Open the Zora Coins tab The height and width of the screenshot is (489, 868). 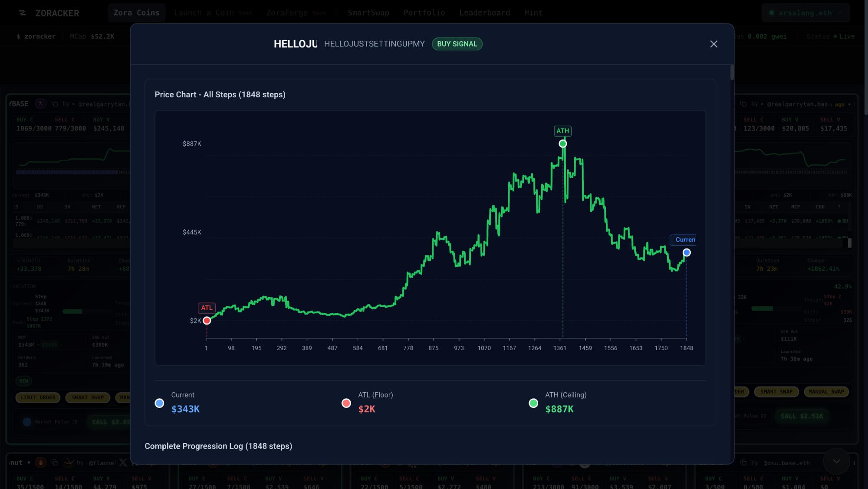click(136, 13)
